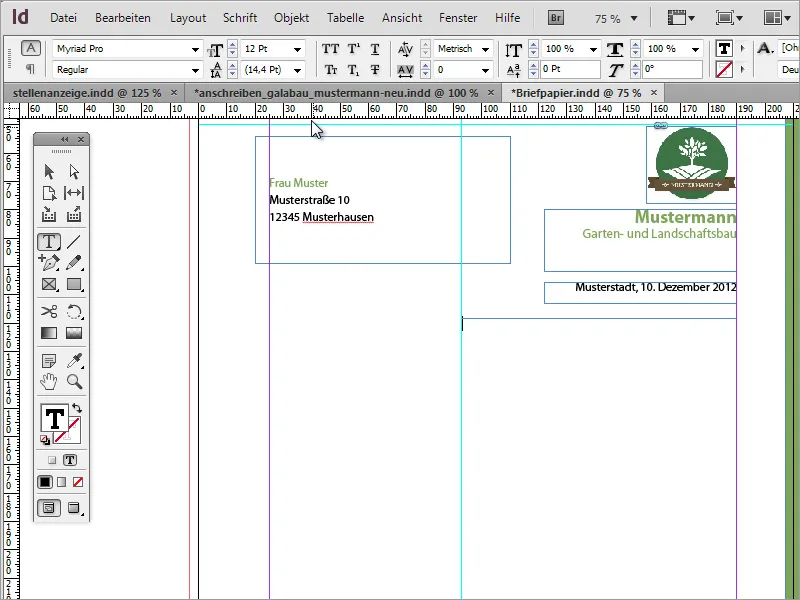Reset default fill and stroke
Screen dimensions: 800x600
pyautogui.click(x=45, y=440)
